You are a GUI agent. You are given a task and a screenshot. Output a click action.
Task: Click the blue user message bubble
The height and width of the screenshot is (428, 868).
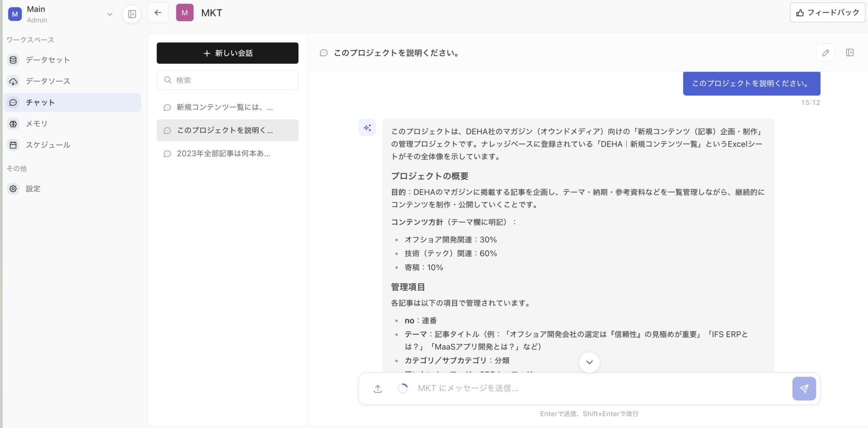click(x=751, y=83)
